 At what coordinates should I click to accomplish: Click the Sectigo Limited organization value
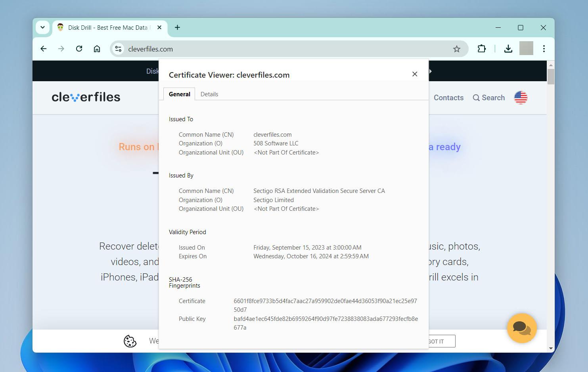tap(274, 200)
